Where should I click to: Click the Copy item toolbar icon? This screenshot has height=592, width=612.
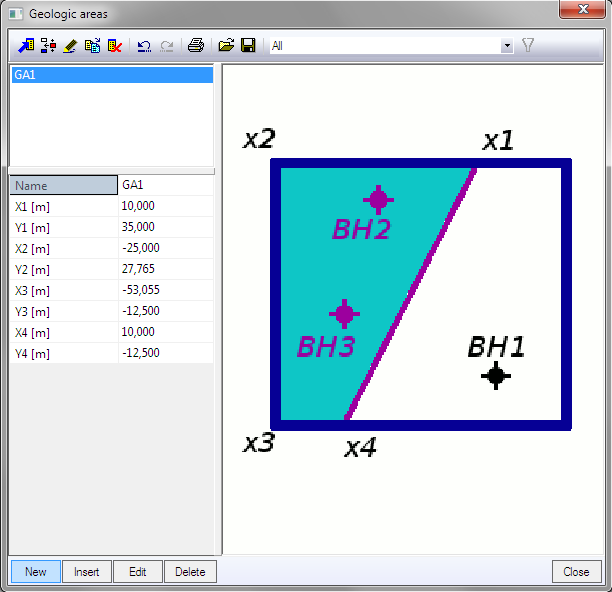93,46
